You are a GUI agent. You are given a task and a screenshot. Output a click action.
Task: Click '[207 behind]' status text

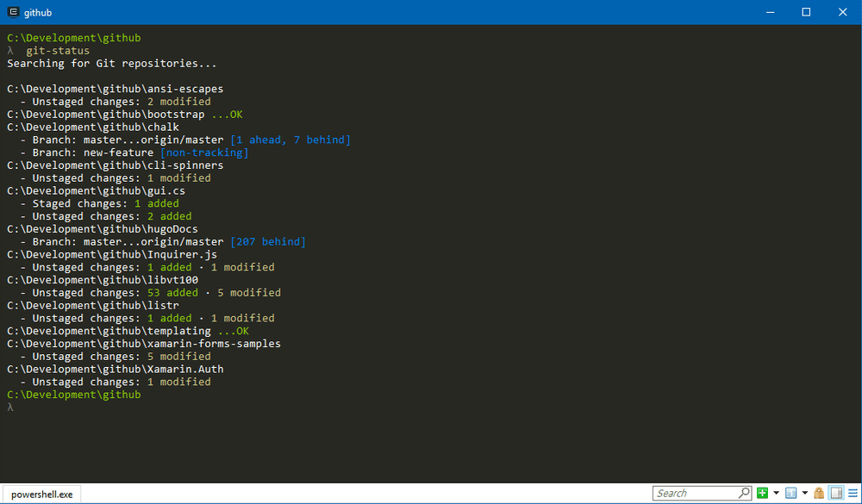(268, 241)
